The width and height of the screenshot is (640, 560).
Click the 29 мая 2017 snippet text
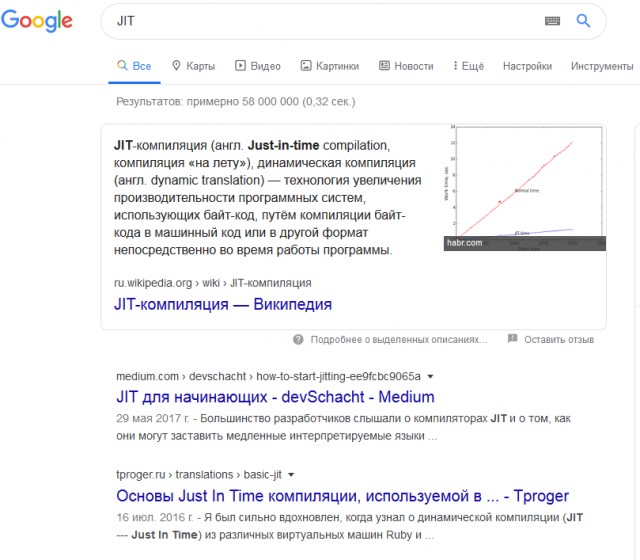point(343,427)
